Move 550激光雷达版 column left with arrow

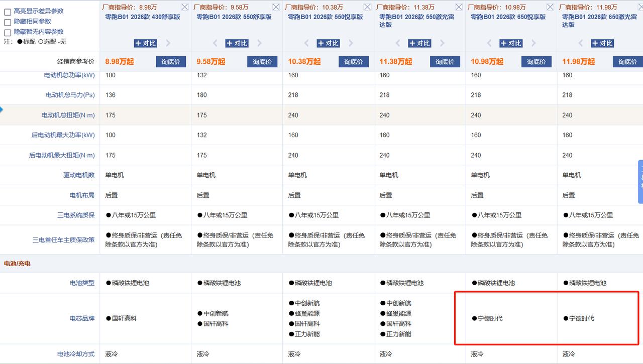click(x=398, y=43)
